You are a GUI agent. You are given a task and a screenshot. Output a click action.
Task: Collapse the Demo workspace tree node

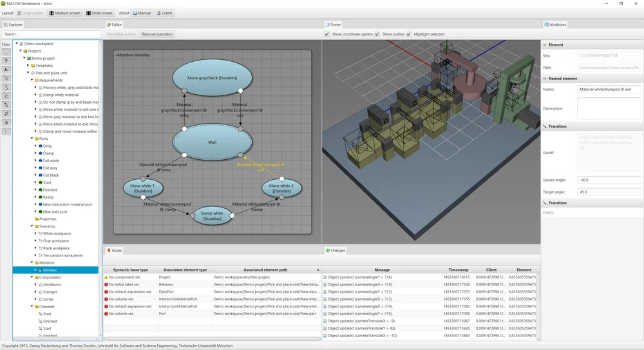(x=17, y=44)
